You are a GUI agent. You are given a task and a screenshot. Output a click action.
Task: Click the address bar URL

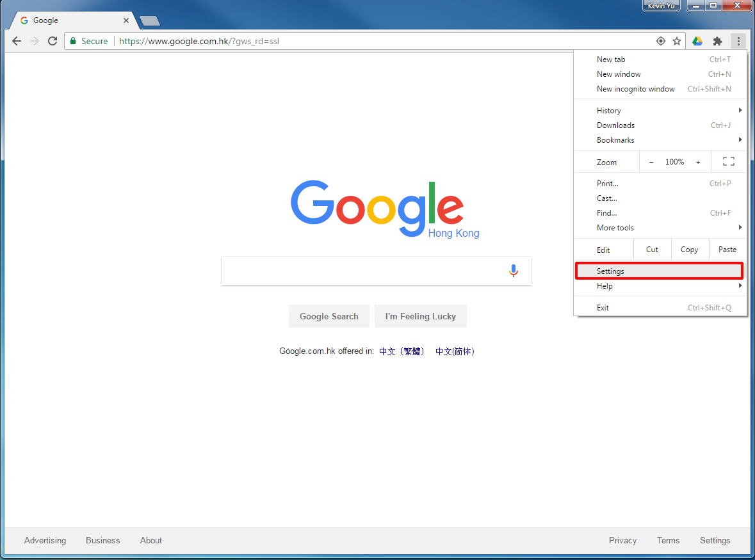tap(199, 41)
